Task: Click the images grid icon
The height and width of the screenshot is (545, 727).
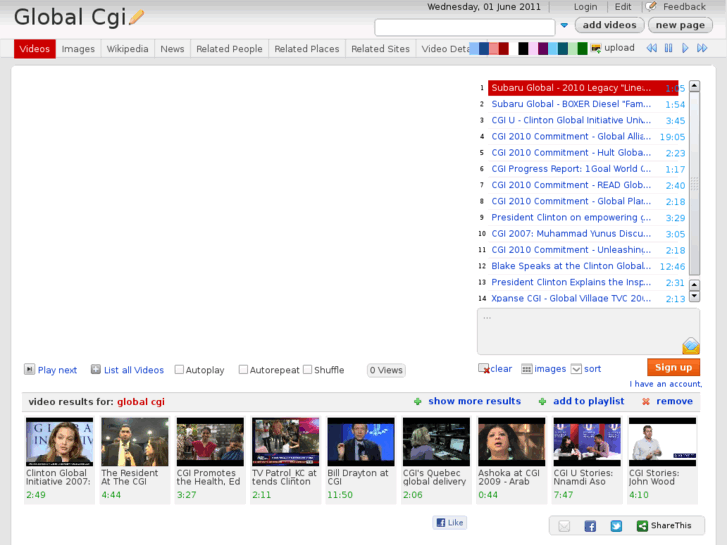Action: tap(527, 369)
